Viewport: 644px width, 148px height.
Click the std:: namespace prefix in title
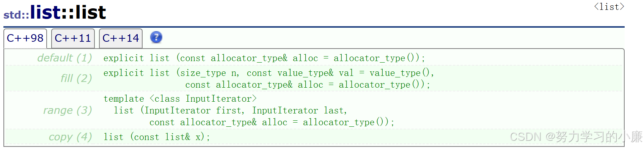click(x=16, y=15)
